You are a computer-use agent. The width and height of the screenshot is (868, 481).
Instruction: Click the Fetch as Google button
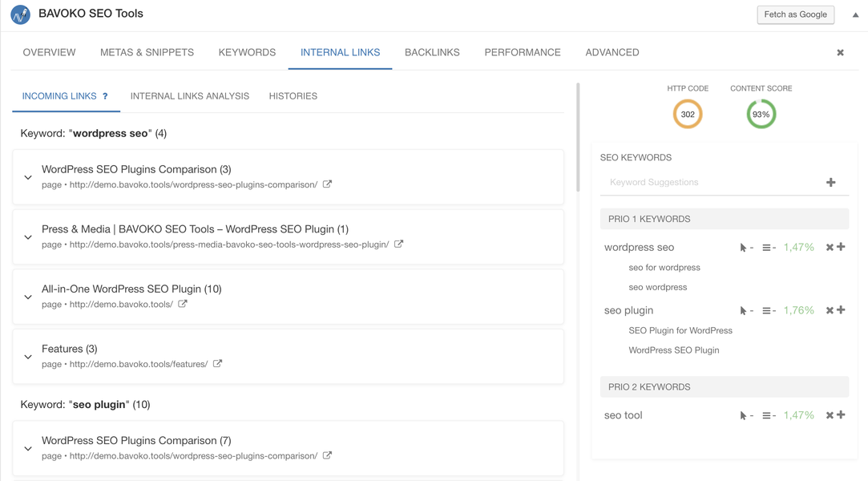(x=796, y=14)
